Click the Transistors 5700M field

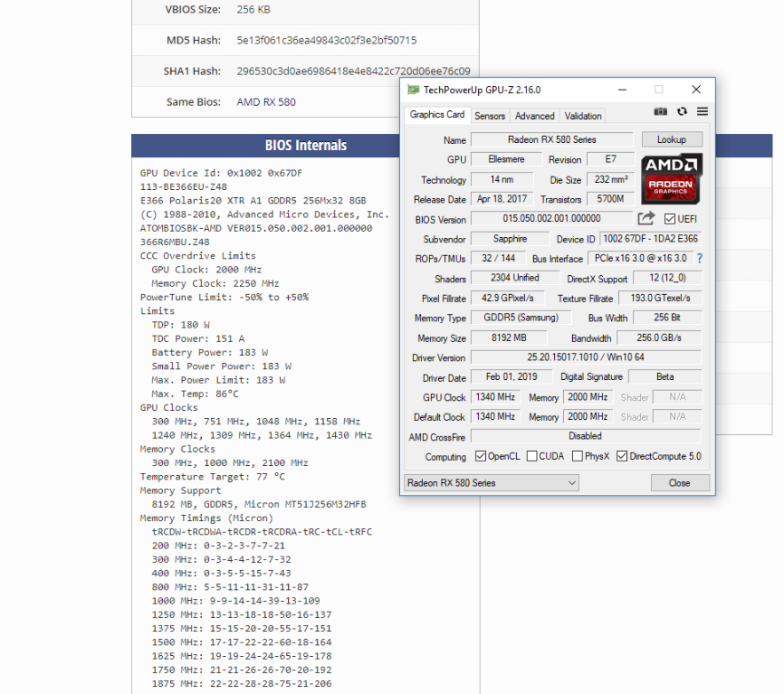click(x=610, y=199)
